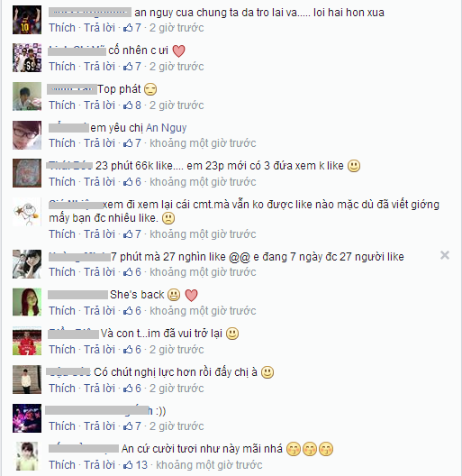Viewport: 462px width, 476px height.
Task: Open the cartoon stick figure avatar
Action: coord(27,211)
